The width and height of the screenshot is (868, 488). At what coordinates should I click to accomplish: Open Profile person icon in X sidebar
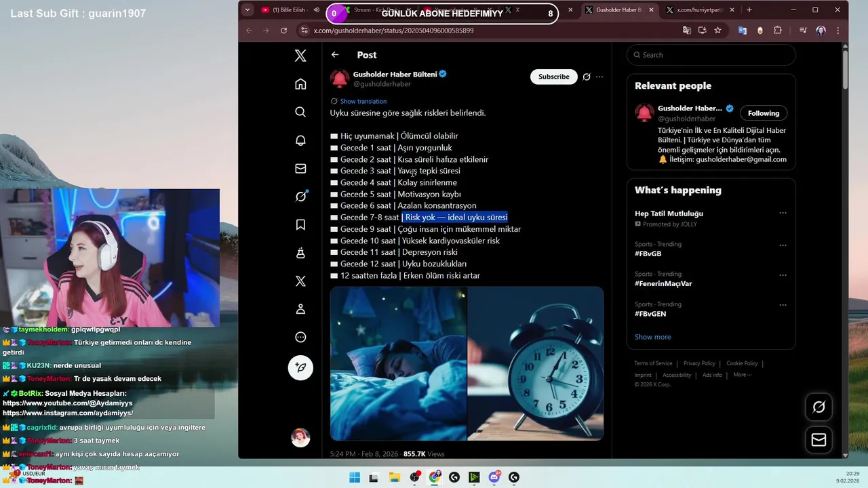click(300, 309)
